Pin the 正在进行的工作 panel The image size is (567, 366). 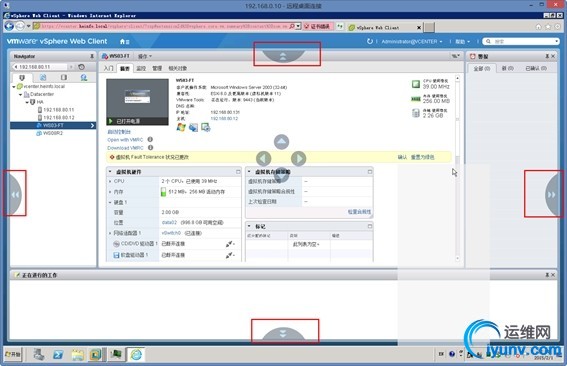(547, 275)
